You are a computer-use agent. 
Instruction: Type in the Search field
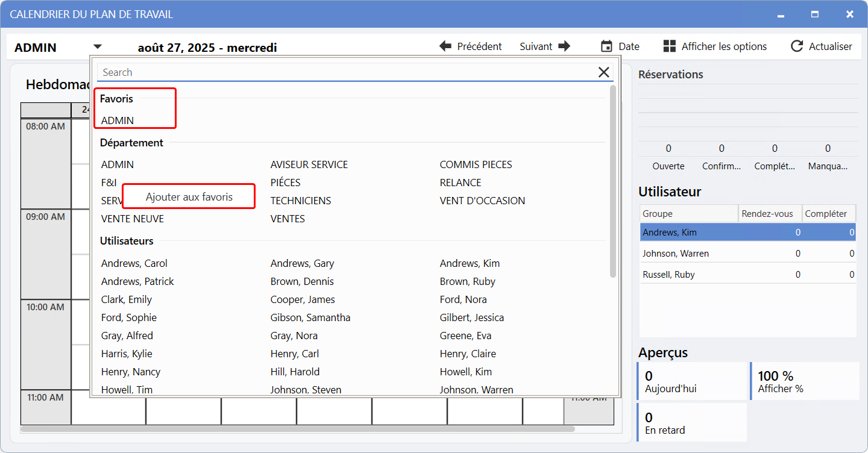tap(344, 72)
